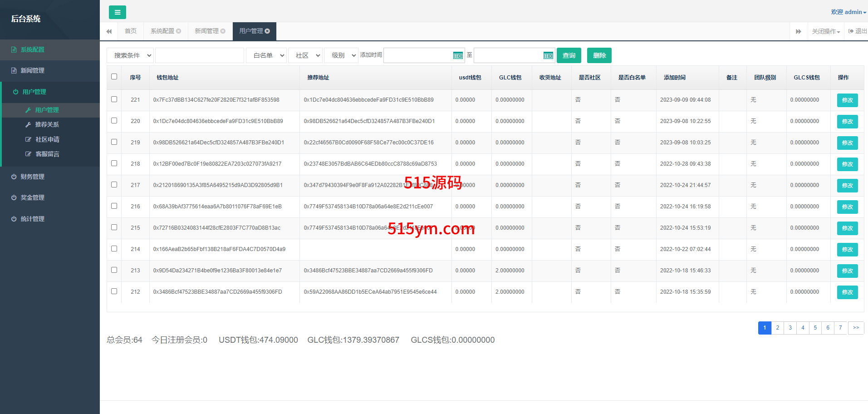Open 财务管理 in the sidebar menu
This screenshot has height=414, width=868.
[32, 177]
